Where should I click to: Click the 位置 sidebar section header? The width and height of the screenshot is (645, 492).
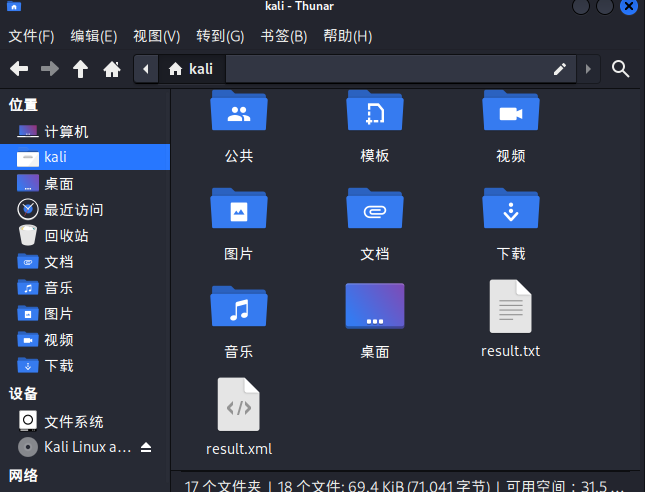tap(23, 104)
